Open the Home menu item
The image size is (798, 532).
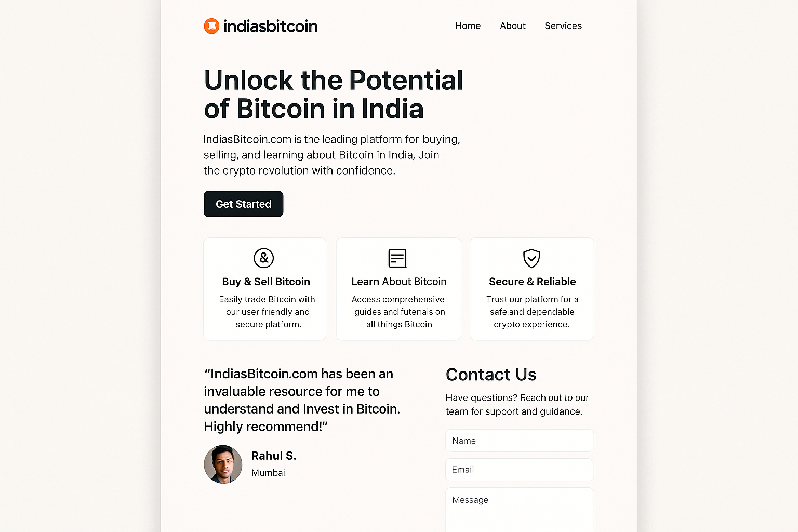(468, 26)
